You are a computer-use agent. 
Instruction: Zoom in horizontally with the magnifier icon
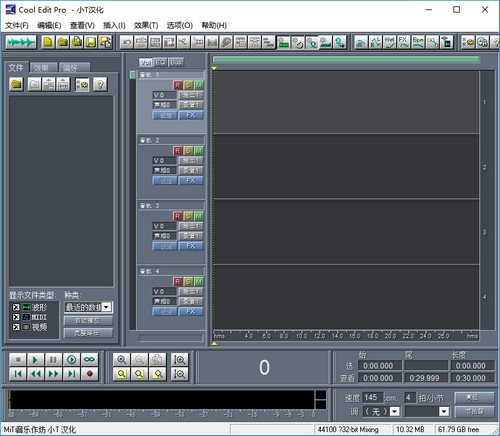click(x=122, y=360)
